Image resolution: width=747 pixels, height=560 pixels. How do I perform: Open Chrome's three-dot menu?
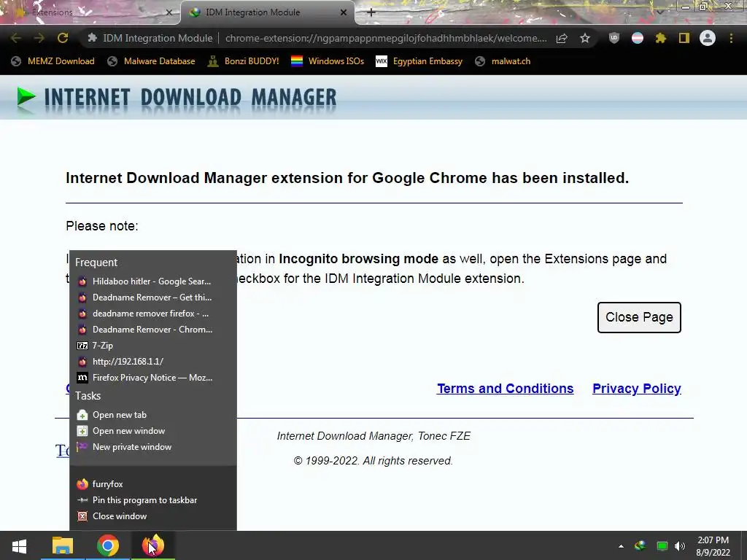tap(731, 38)
